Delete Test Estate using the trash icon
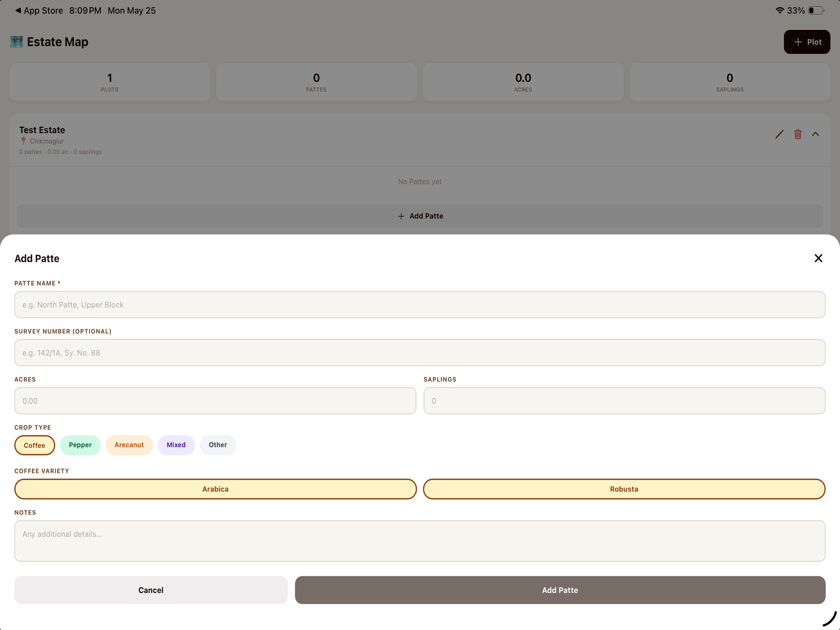 [798, 134]
